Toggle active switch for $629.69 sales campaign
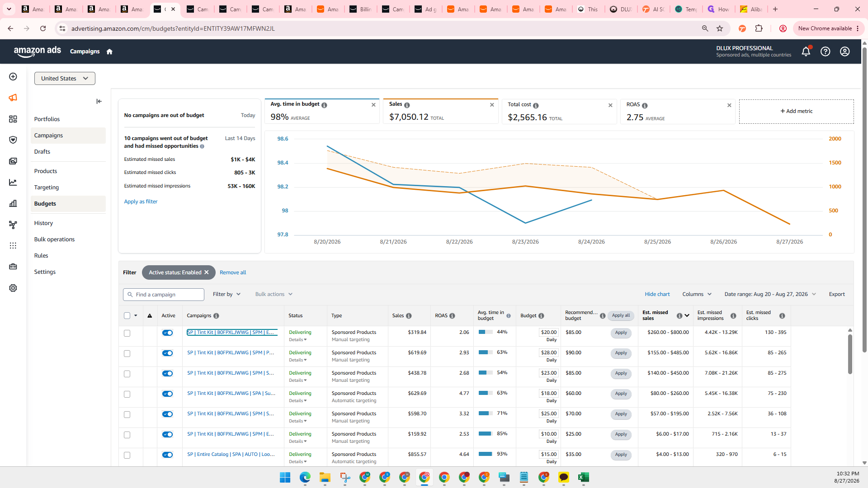 point(167,394)
